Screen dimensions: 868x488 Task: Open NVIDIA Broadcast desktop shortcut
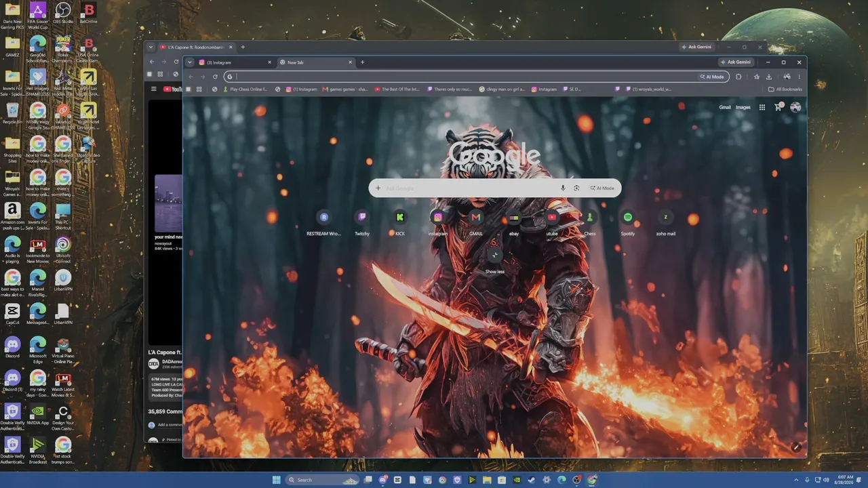[x=38, y=451]
